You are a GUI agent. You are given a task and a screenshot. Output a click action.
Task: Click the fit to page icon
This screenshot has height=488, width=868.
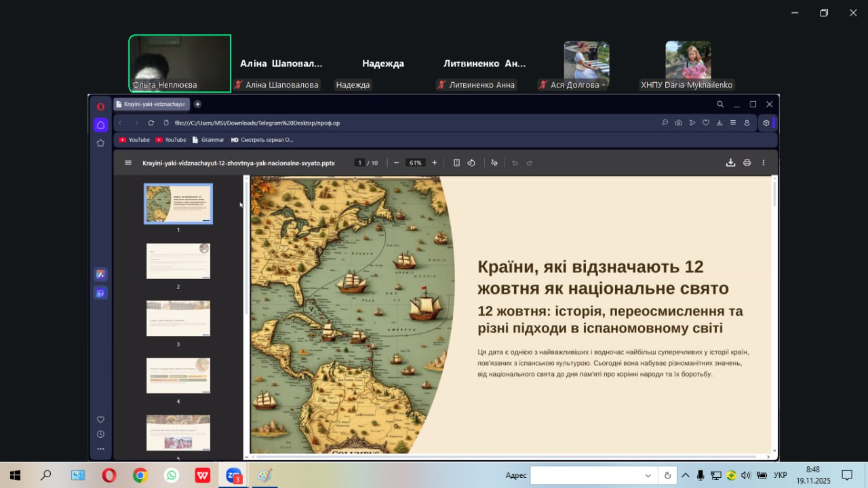(456, 163)
